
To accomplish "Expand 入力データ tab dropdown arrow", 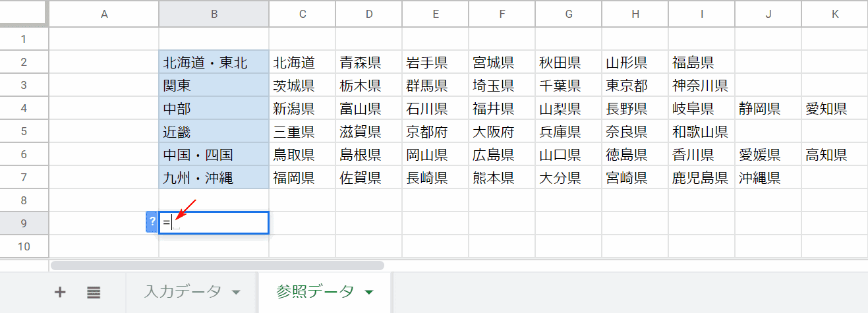I will coord(236,292).
